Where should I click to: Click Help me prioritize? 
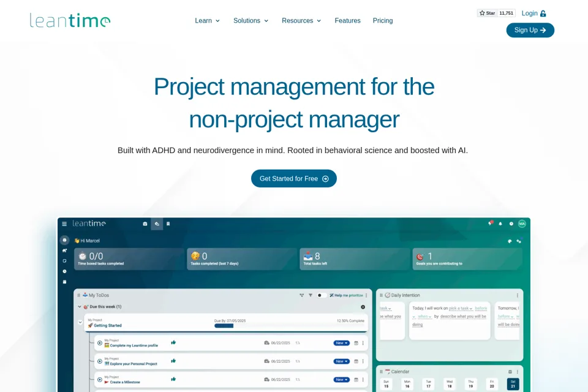[x=347, y=295]
